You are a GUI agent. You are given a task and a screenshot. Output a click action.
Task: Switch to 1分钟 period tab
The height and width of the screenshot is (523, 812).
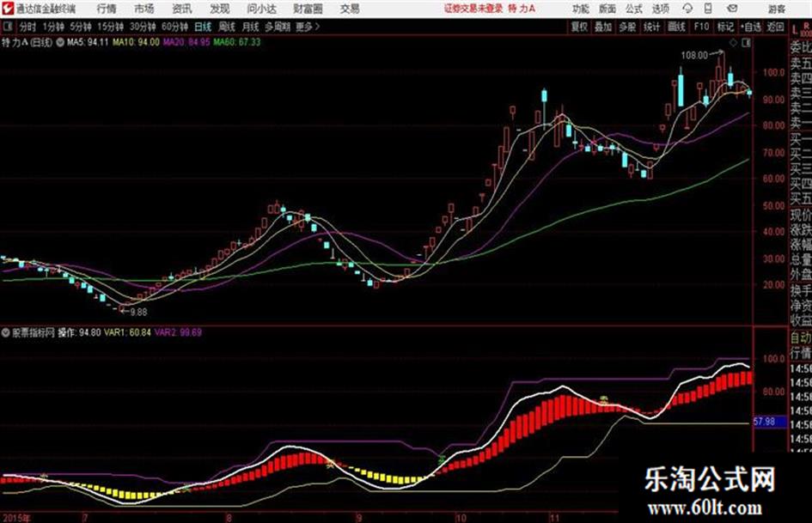point(53,27)
